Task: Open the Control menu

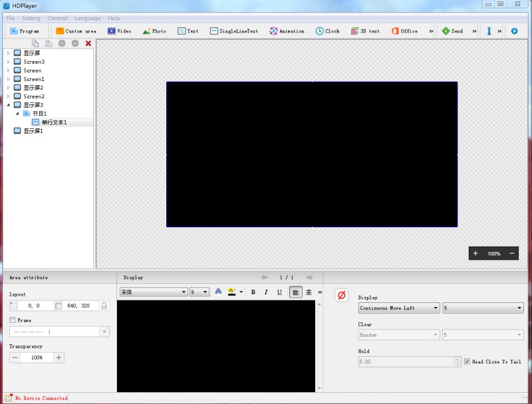Action: [57, 18]
